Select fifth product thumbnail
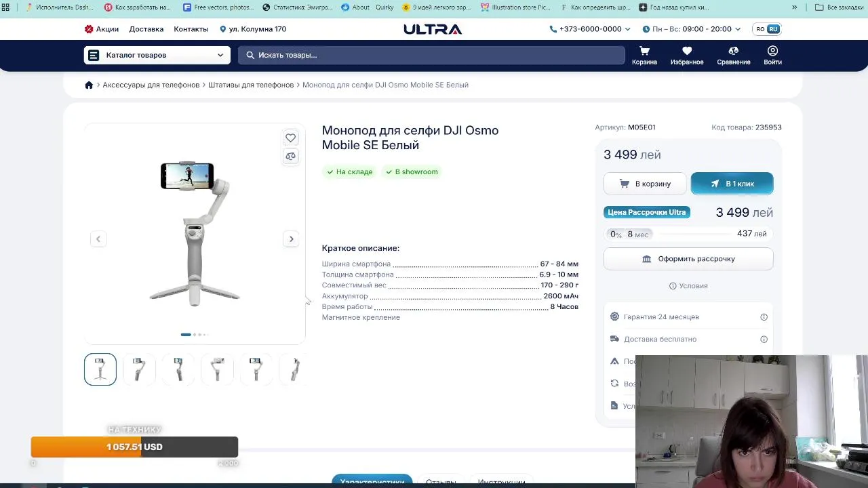The image size is (868, 488). (256, 369)
